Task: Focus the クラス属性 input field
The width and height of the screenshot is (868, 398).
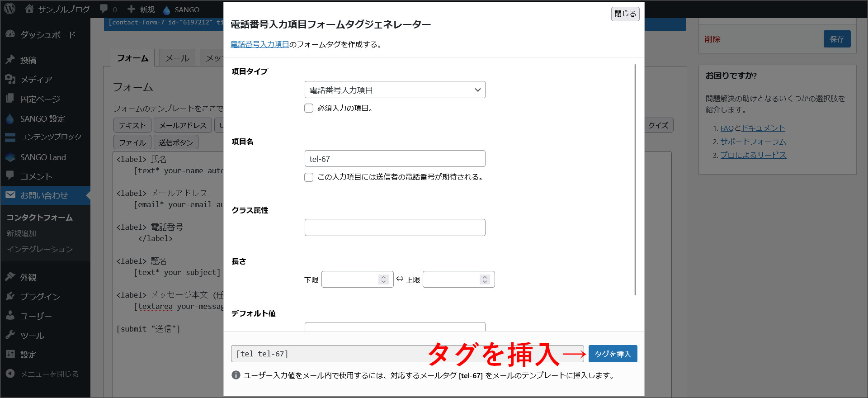Action: click(395, 227)
